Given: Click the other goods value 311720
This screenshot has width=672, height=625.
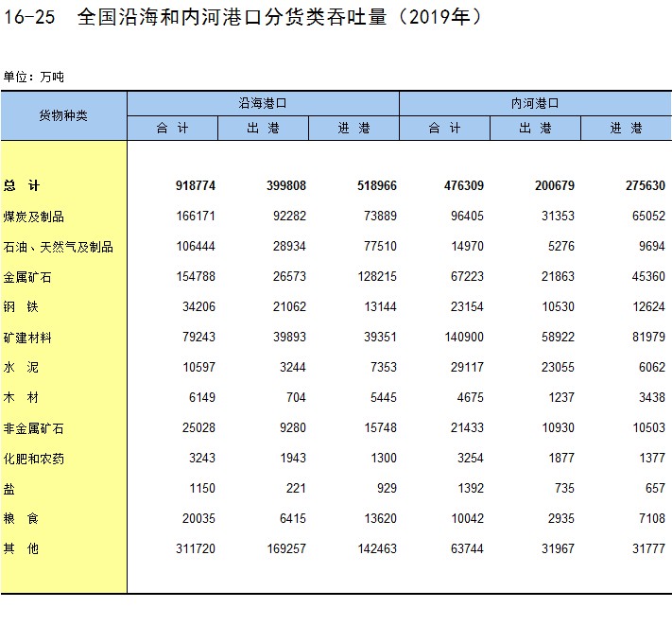Looking at the screenshot, I should (196, 548).
